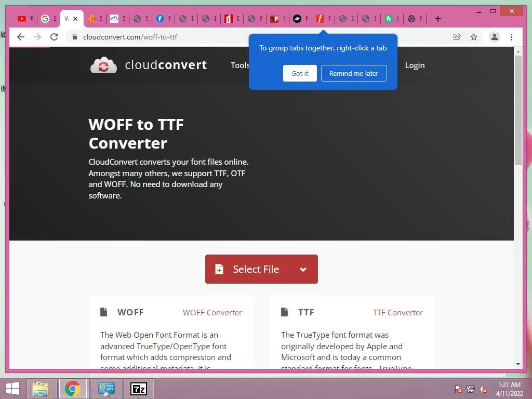Click Remind me later in the tip bubble
The height and width of the screenshot is (399, 532).
pyautogui.click(x=354, y=73)
